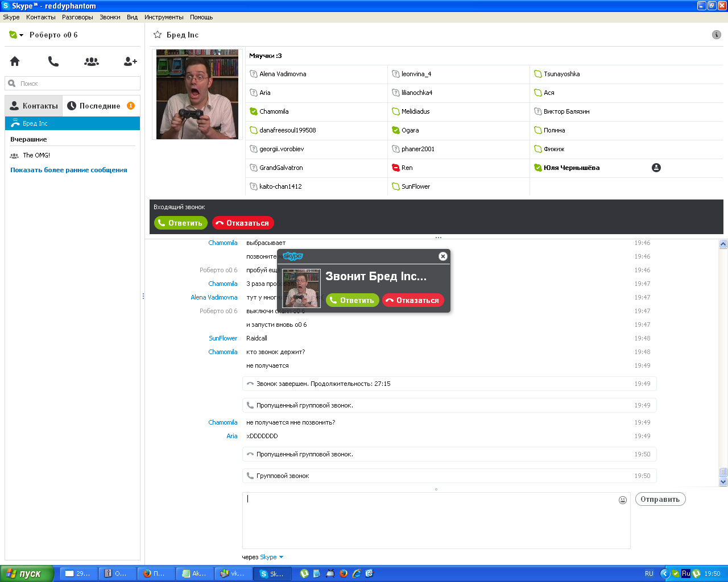Viewport: 728px width, 582px height.
Task: Select Бред Inc conversation in sidebar
Action: click(72, 123)
